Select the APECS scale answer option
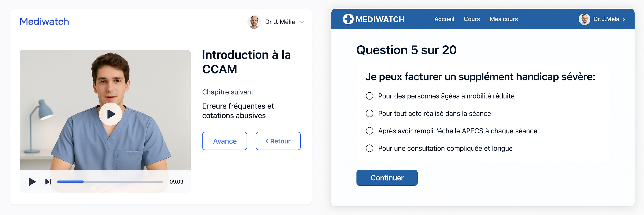This screenshot has height=215, width=644. (370, 131)
